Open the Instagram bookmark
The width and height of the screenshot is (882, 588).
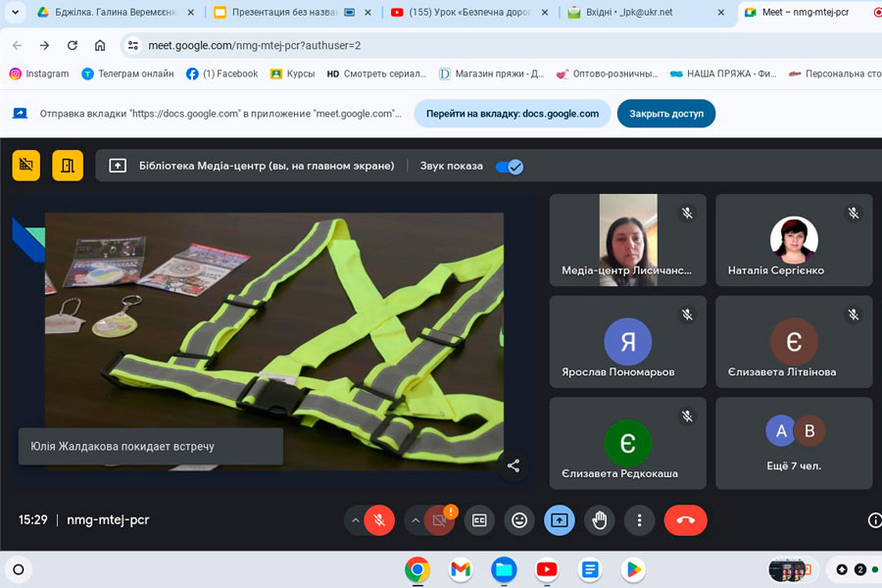[39, 73]
